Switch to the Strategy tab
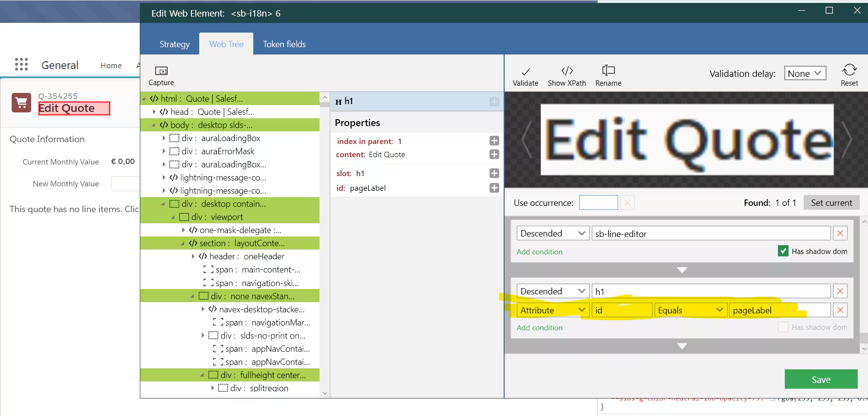Screen dimensions: 868x416 tap(174, 44)
